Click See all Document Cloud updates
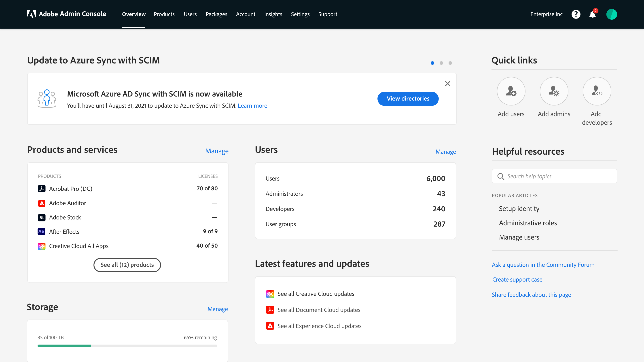The height and width of the screenshot is (362, 644). pyautogui.click(x=319, y=310)
